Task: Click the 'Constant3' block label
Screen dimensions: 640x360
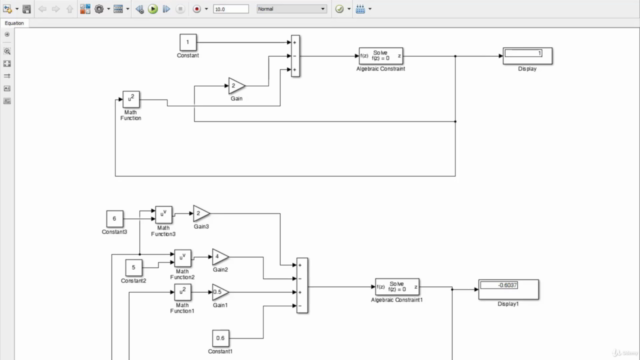Action: pyautogui.click(x=114, y=232)
